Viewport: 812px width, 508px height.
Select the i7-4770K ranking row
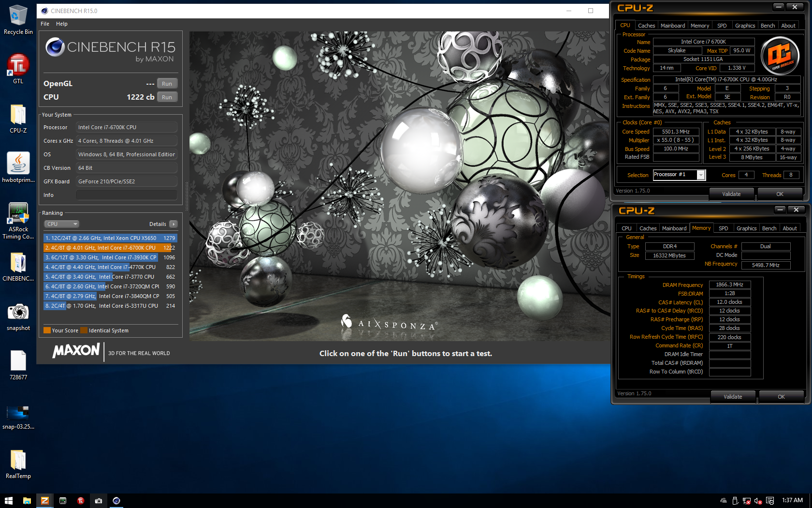[x=110, y=267]
